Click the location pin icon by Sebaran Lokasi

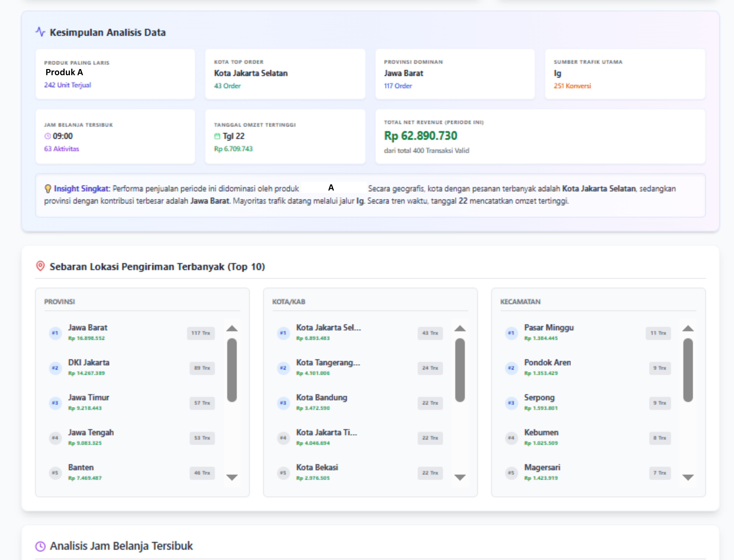click(40, 266)
